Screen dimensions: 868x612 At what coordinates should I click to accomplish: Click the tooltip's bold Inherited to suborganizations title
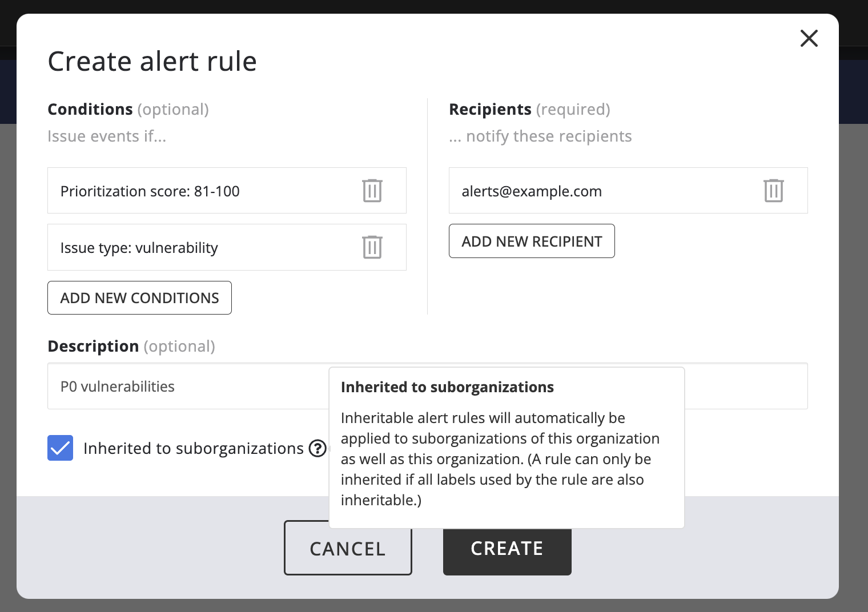(x=447, y=387)
